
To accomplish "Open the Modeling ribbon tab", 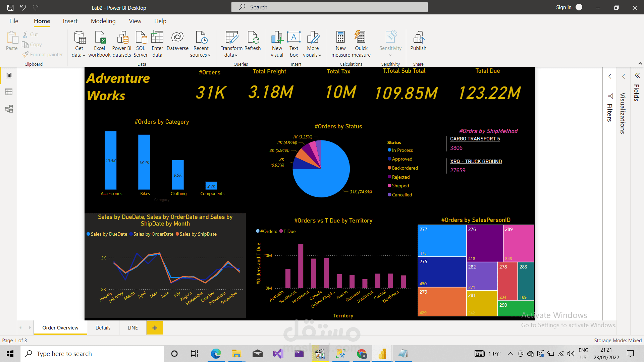I will coord(103,21).
